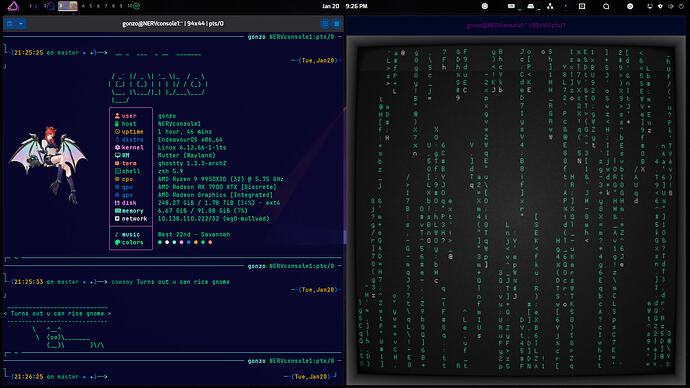The height and width of the screenshot is (388, 690).
Task: Click WM value Mutter (Wayland)
Action: click(187, 155)
